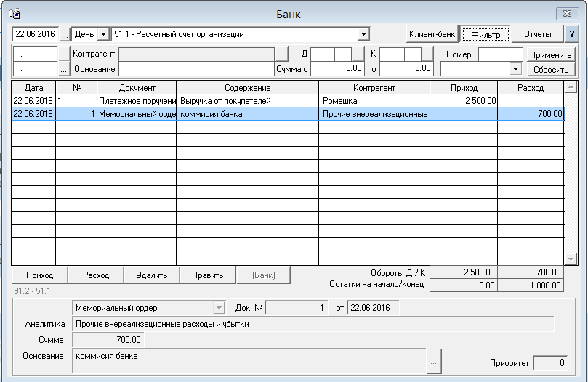The height and width of the screenshot is (382, 588).
Task: Click the Контрагент column header
Action: pyautogui.click(x=374, y=88)
